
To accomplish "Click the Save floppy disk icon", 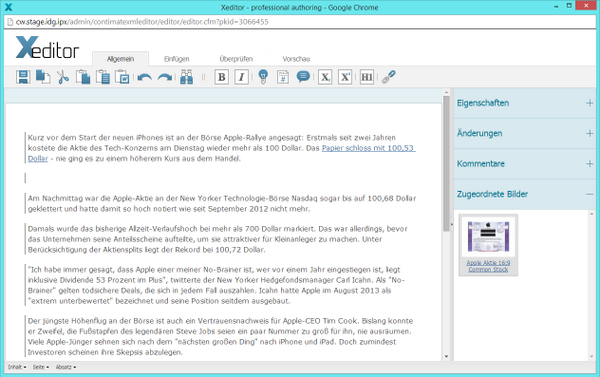I will (x=23, y=77).
